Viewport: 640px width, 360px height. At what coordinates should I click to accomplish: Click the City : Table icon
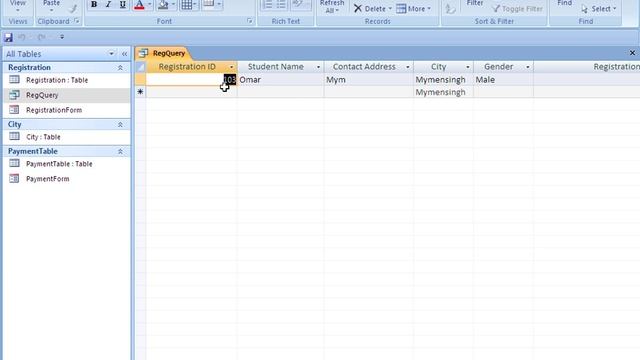click(x=14, y=136)
